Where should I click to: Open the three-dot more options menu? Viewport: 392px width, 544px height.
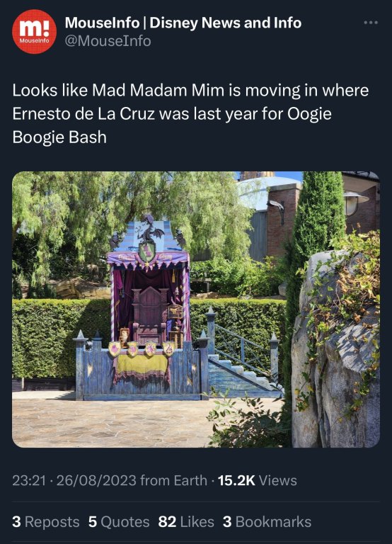[371, 23]
